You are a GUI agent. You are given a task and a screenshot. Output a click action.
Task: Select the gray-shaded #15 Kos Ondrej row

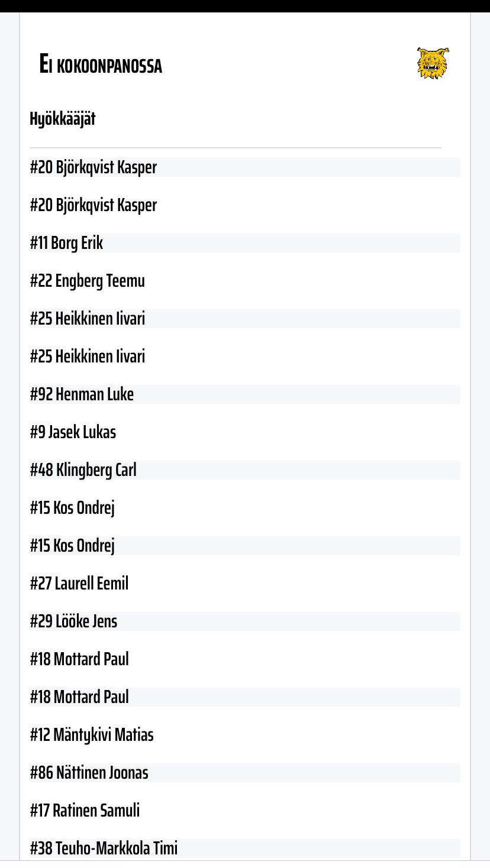[x=73, y=546]
